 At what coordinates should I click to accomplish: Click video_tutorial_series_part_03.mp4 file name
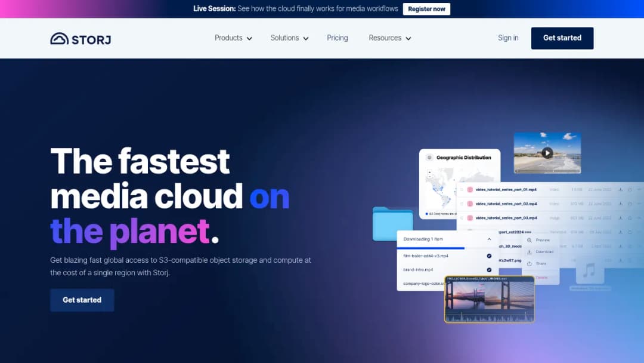(x=506, y=218)
